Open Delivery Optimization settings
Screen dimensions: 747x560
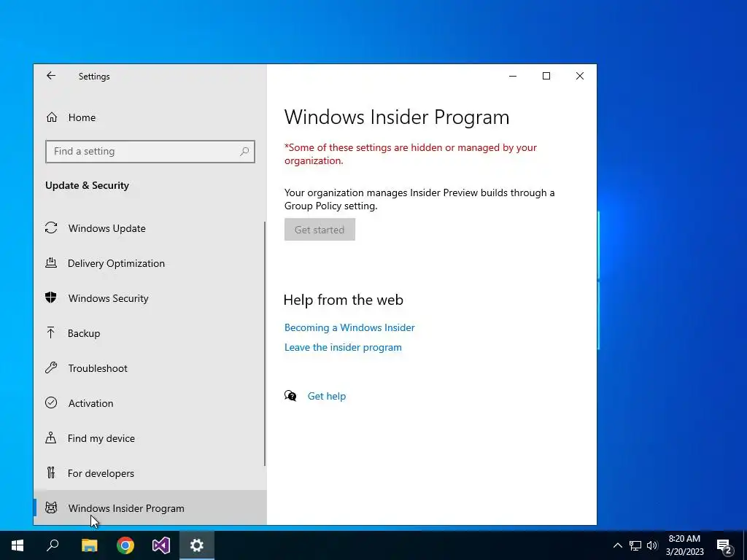tap(150, 263)
